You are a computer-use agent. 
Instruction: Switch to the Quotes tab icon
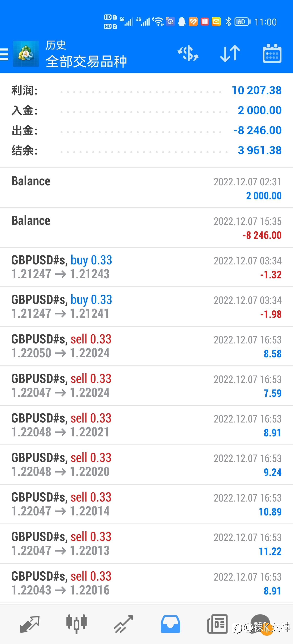(30, 624)
